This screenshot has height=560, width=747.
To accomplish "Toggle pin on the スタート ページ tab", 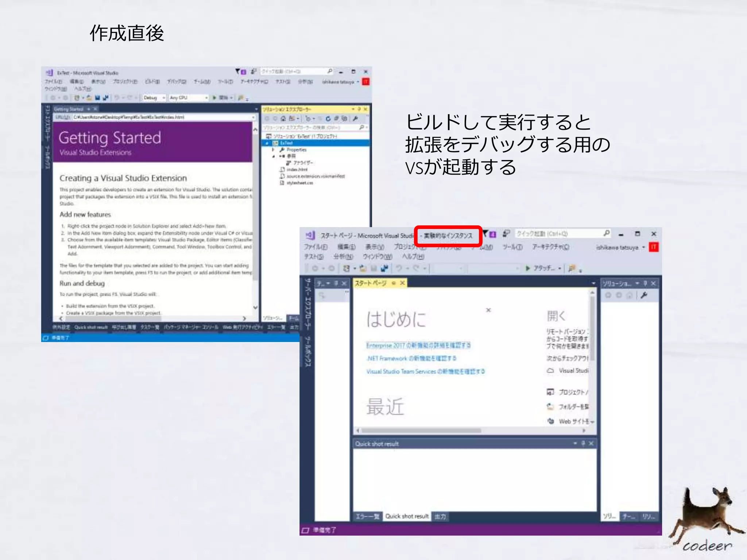I will tap(394, 283).
